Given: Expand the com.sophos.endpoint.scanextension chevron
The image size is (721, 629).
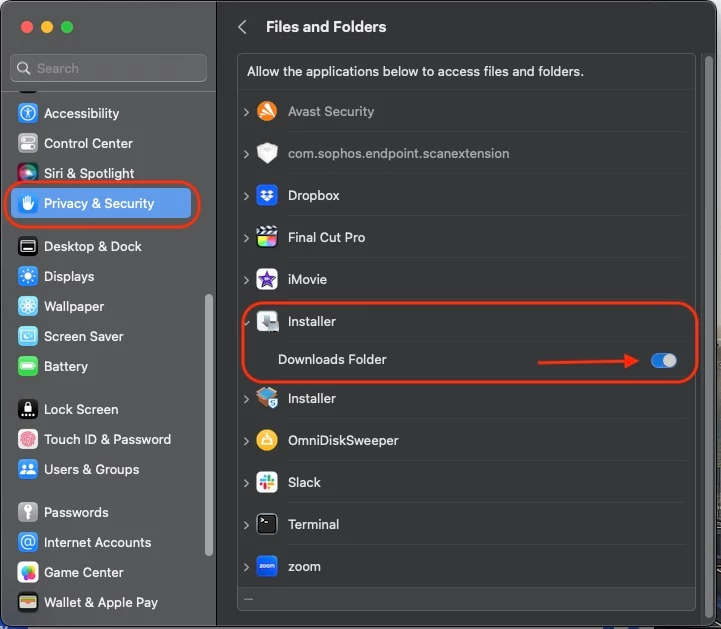Looking at the screenshot, I should point(246,154).
